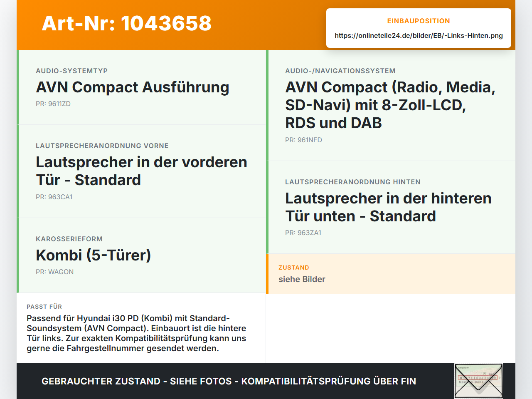Open the Links-Hinten.png image URL
The width and height of the screenshot is (532, 399).
click(x=419, y=35)
